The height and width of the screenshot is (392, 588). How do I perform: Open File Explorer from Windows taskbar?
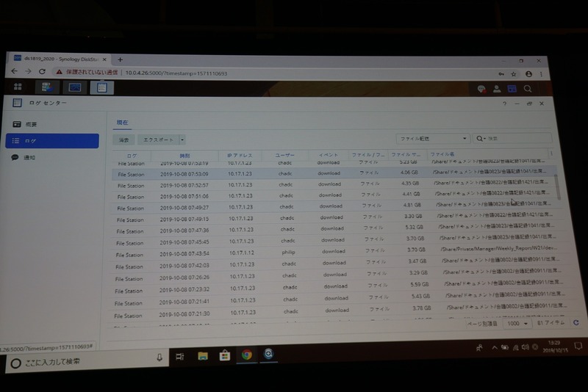(203, 355)
